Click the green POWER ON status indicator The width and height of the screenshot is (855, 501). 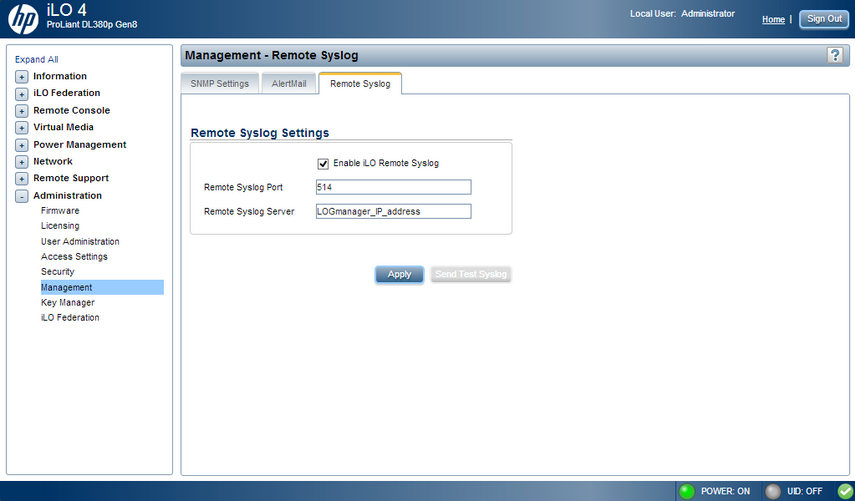tap(686, 491)
